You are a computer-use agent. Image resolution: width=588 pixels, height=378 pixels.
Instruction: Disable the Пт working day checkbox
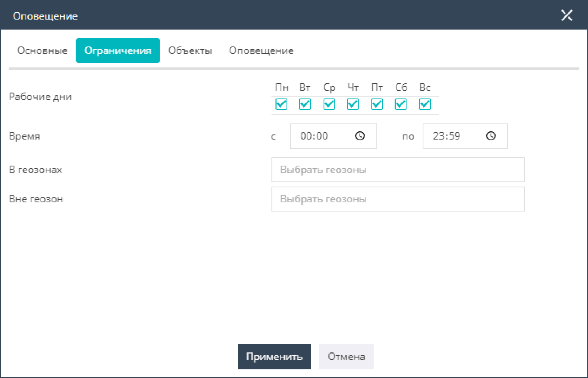377,104
